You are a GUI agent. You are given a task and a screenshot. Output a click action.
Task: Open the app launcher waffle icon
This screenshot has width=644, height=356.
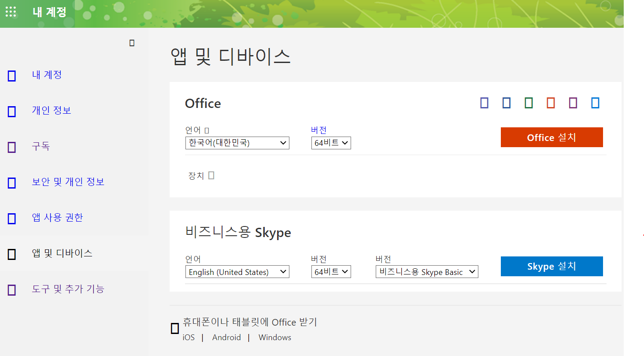(x=11, y=12)
